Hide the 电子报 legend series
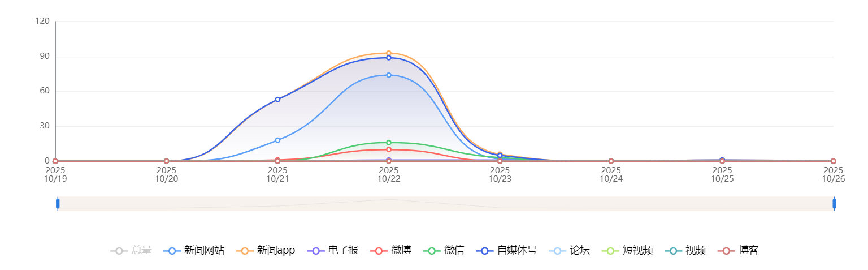This screenshot has height=270, width=868. coord(332,251)
